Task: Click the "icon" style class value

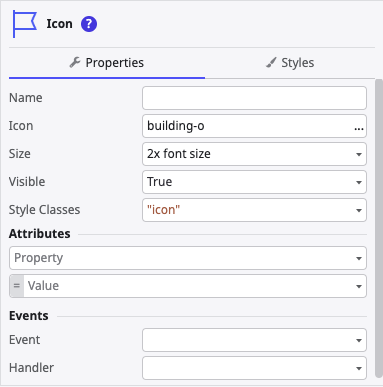Action: [x=163, y=210]
